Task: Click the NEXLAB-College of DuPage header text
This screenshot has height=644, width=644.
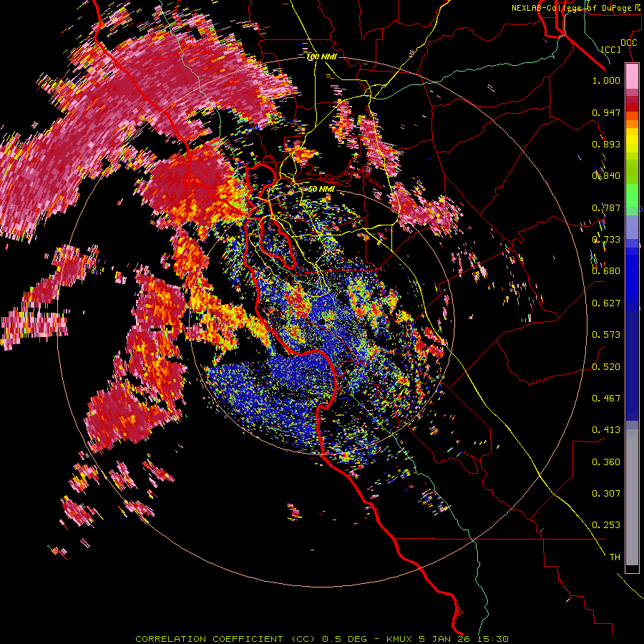Action: (x=571, y=8)
